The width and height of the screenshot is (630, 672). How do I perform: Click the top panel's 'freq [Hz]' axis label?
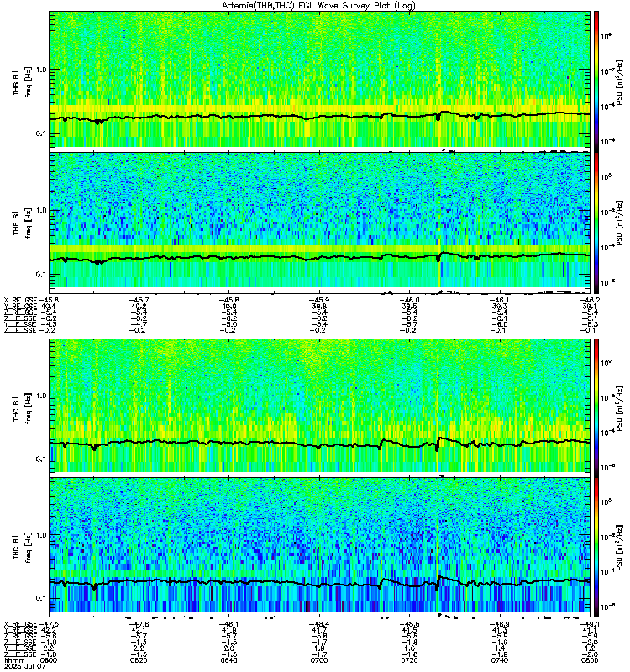click(x=29, y=82)
